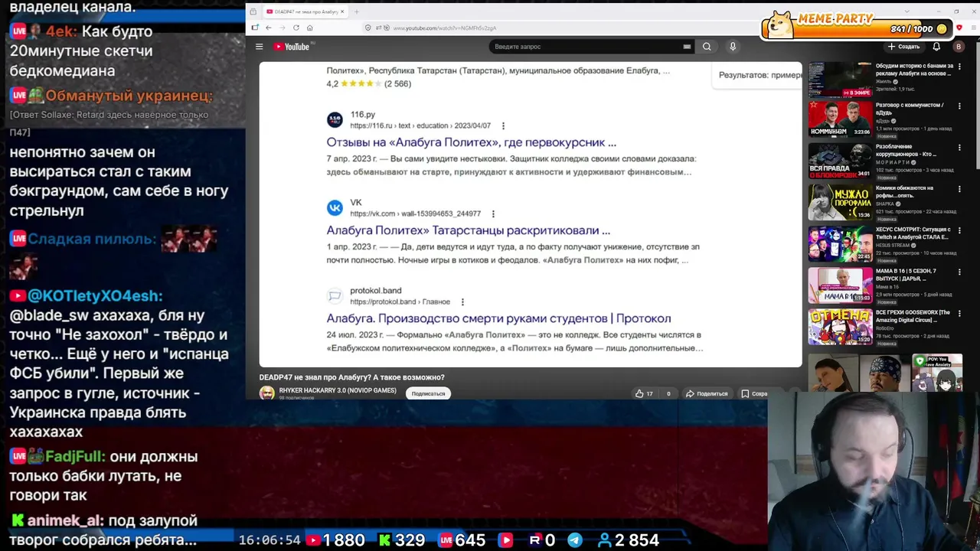Viewport: 980px width, 551px height.
Task: Open menu for 'Разговор с коммунистом' video
Action: [959, 106]
